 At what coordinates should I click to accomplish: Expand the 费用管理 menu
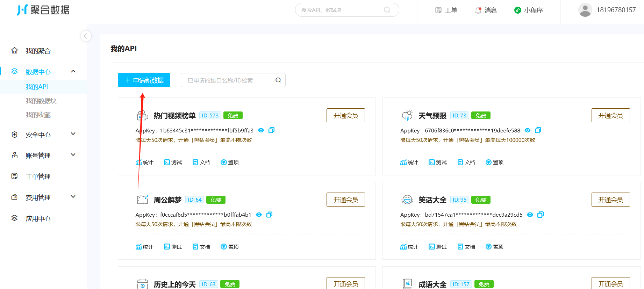tap(73, 197)
